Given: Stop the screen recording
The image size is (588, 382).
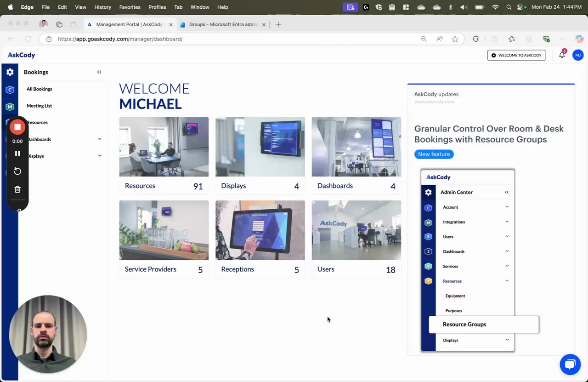Looking at the screenshot, I should coord(17,127).
